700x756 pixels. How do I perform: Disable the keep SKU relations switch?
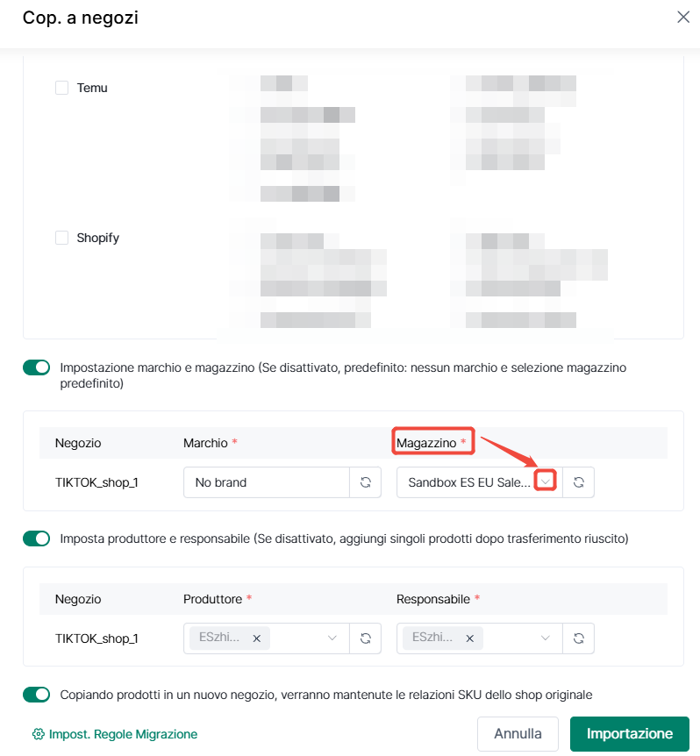click(x=36, y=695)
